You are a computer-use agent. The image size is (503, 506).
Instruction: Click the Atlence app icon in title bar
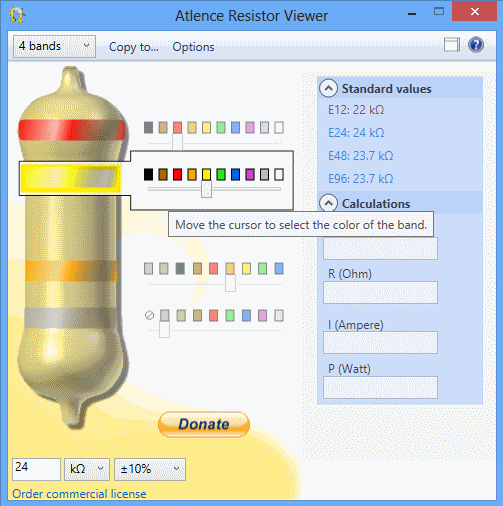pos(17,15)
